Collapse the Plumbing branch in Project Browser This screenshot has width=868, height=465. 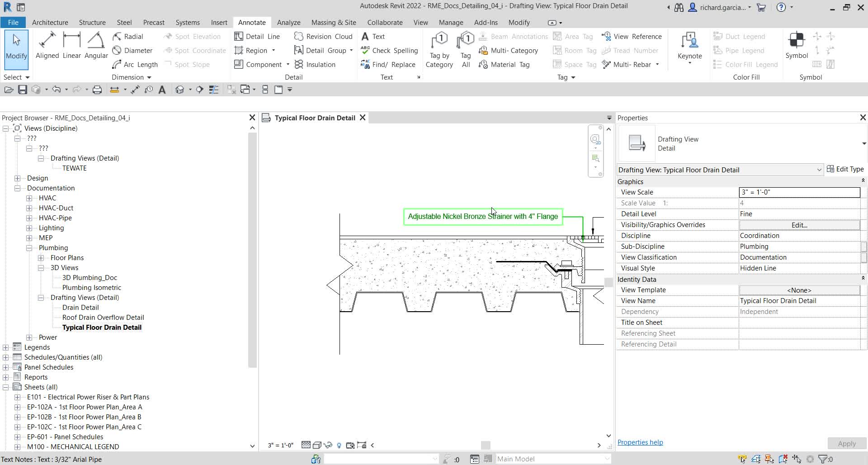29,247
